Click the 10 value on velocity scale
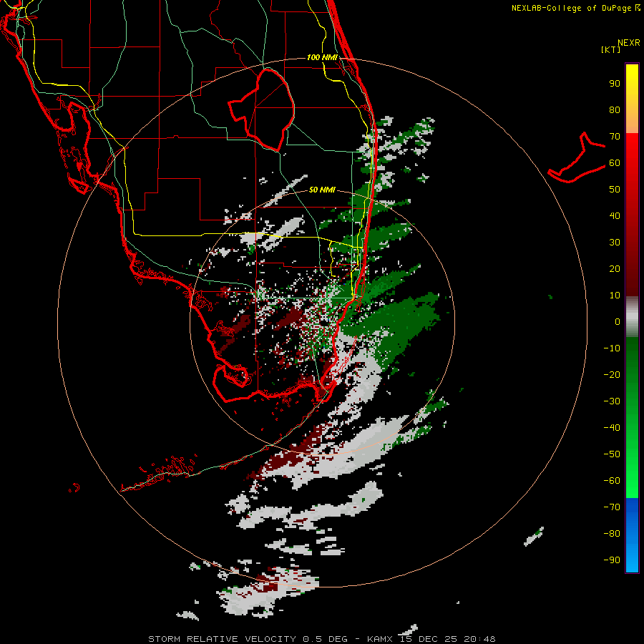Viewport: 644px width, 644px height. 615,296
